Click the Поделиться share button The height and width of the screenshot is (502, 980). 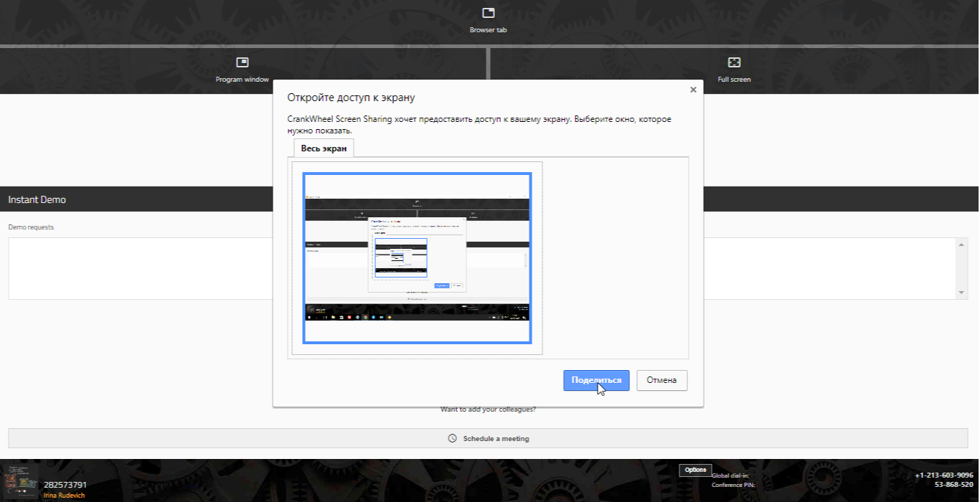596,380
